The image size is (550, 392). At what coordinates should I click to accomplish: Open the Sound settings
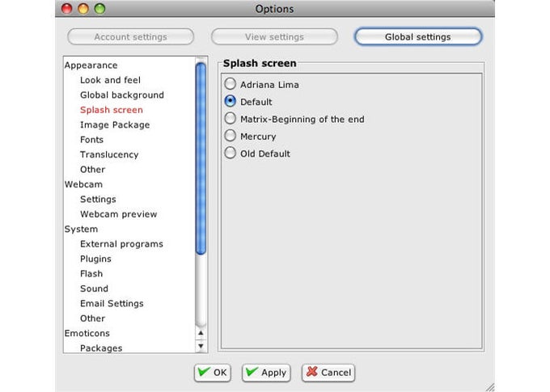point(94,289)
